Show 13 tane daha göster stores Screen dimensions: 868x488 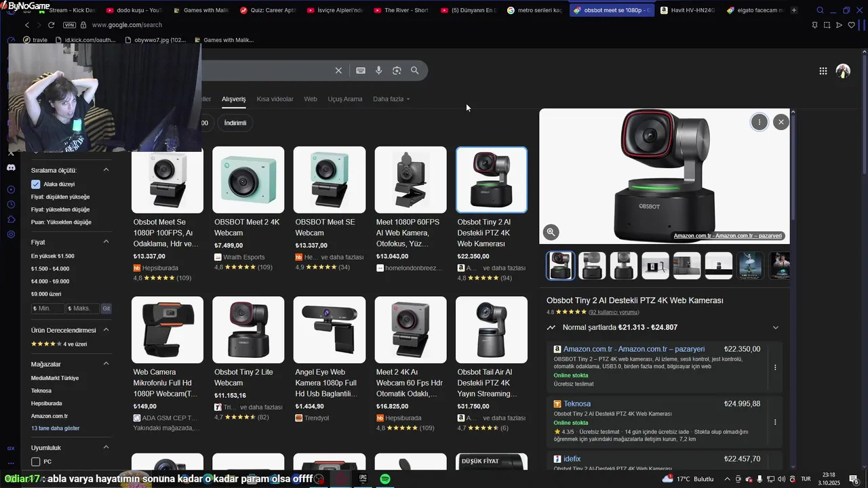coord(55,428)
